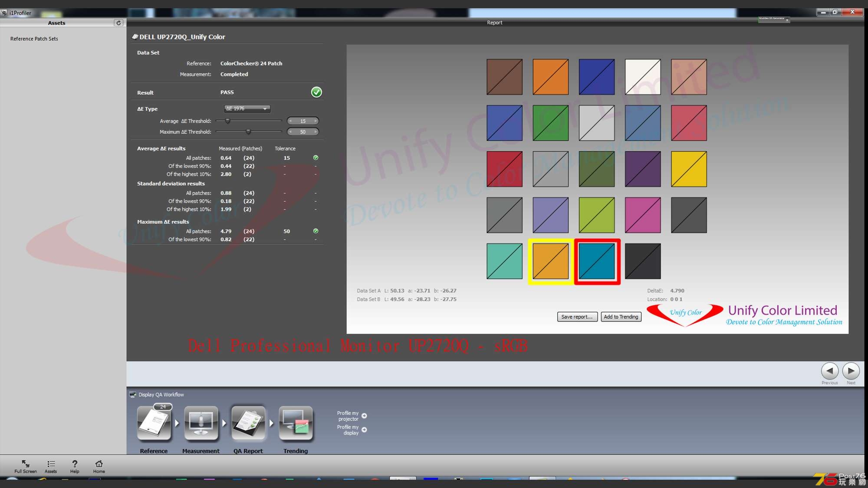Open the Trending workflow step icon
This screenshot has width=868, height=488.
pyautogui.click(x=296, y=423)
